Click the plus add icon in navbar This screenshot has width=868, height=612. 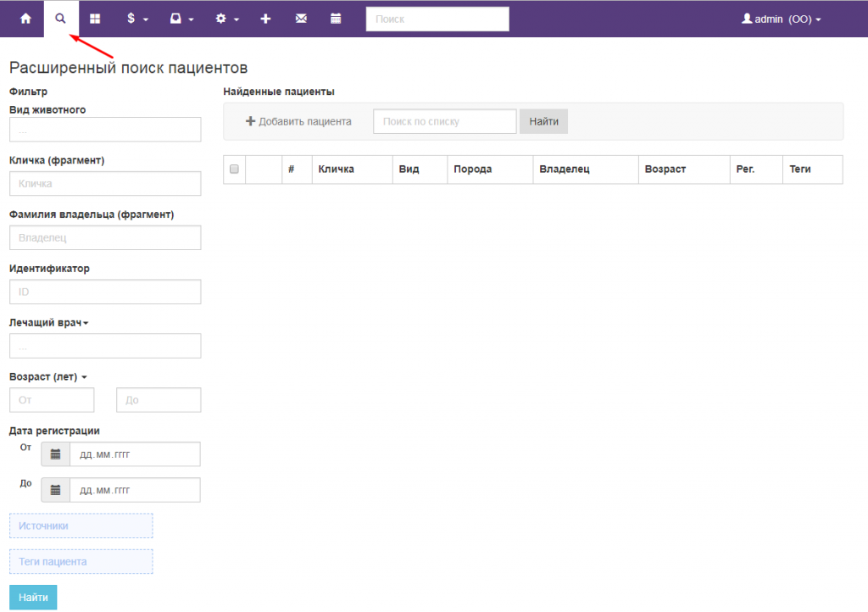click(x=265, y=19)
